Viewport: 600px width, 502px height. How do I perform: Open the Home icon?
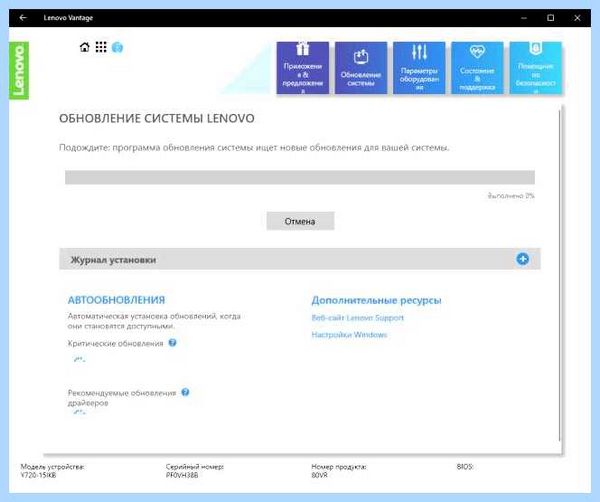[85, 47]
